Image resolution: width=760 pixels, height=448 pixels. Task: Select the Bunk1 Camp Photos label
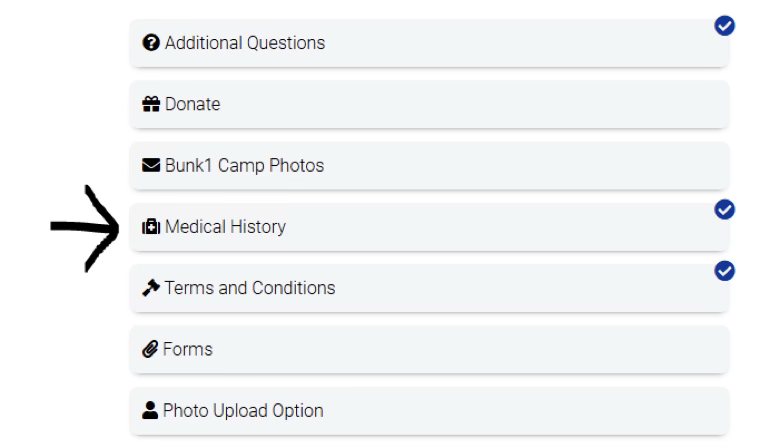pyautogui.click(x=244, y=166)
